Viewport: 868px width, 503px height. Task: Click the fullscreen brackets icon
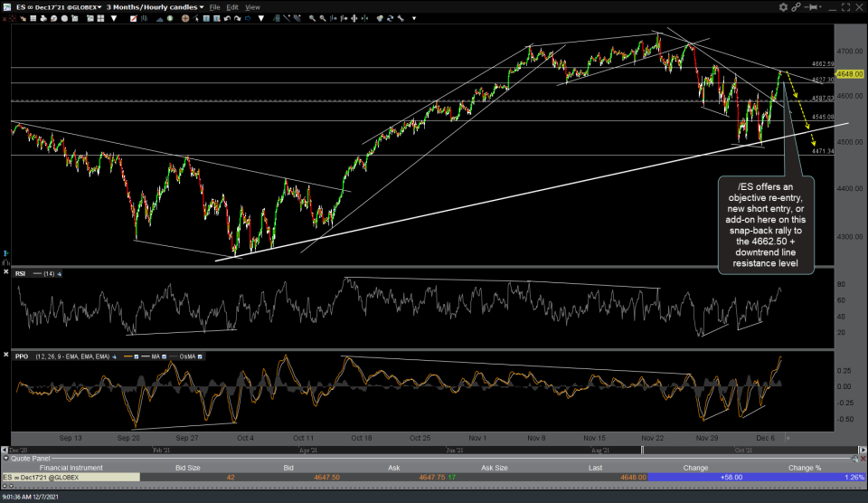click(x=846, y=7)
